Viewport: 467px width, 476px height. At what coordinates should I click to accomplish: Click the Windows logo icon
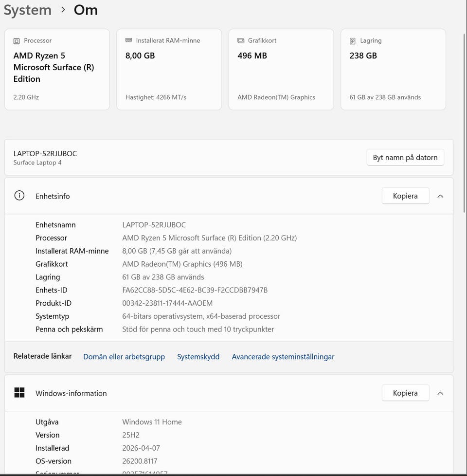click(19, 393)
